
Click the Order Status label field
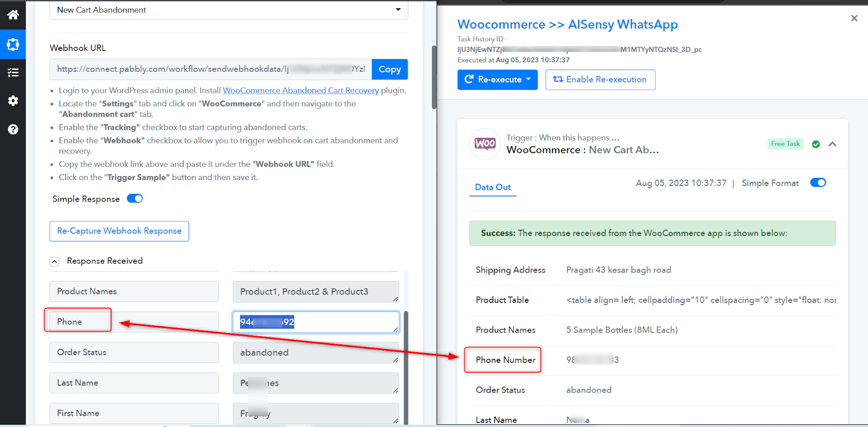pyautogui.click(x=134, y=352)
